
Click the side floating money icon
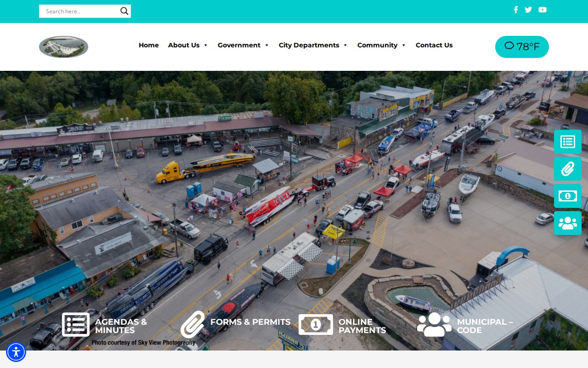pos(568,196)
